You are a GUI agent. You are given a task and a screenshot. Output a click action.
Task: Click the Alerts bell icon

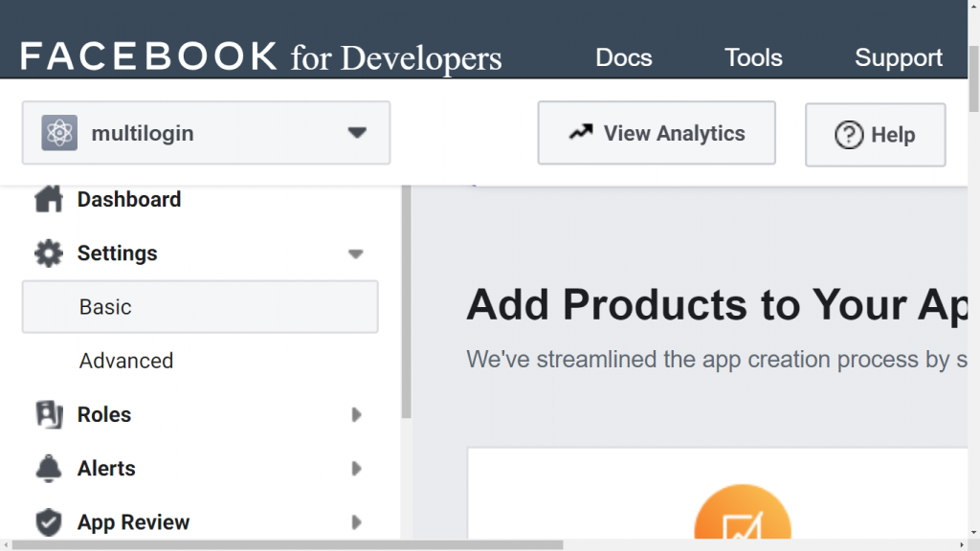[49, 469]
